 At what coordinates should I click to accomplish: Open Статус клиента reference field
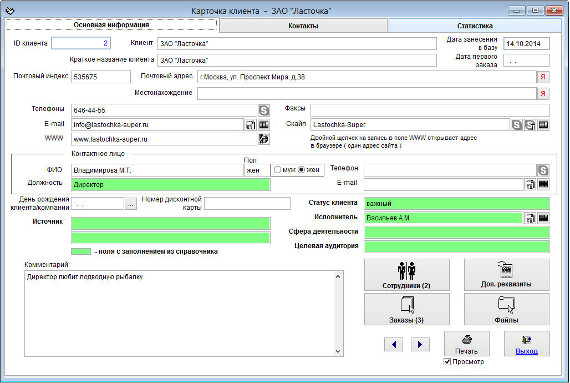tap(457, 203)
